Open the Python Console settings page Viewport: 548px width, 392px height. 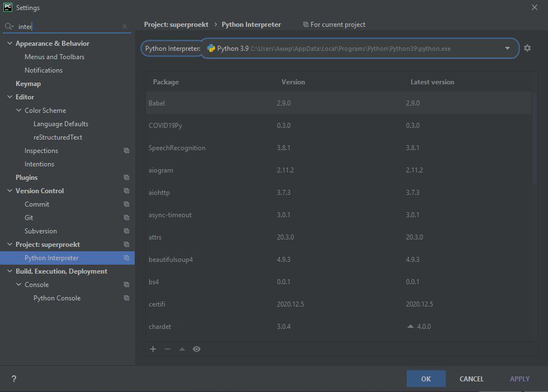(57, 298)
